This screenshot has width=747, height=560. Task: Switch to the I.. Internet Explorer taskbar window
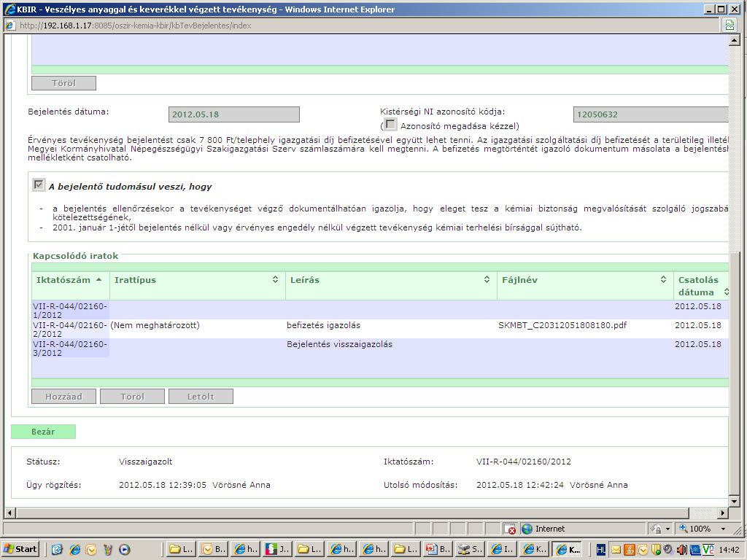[502, 550]
